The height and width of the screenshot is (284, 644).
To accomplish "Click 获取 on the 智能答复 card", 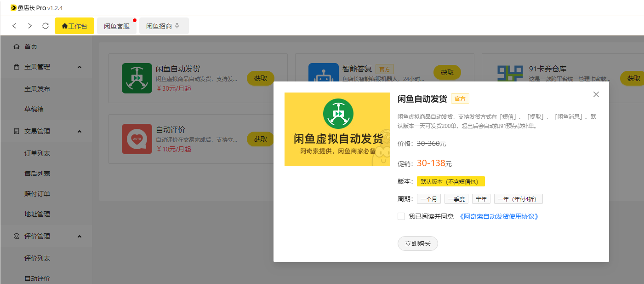I will point(447,72).
